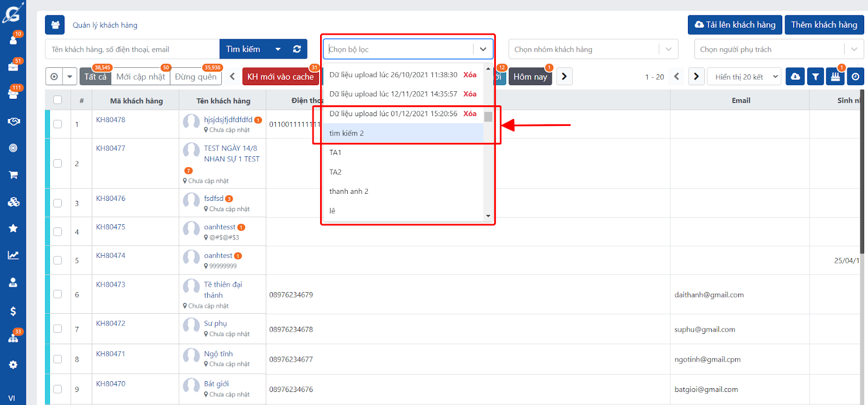Click the customer search input field
The width and height of the screenshot is (868, 405).
(132, 49)
